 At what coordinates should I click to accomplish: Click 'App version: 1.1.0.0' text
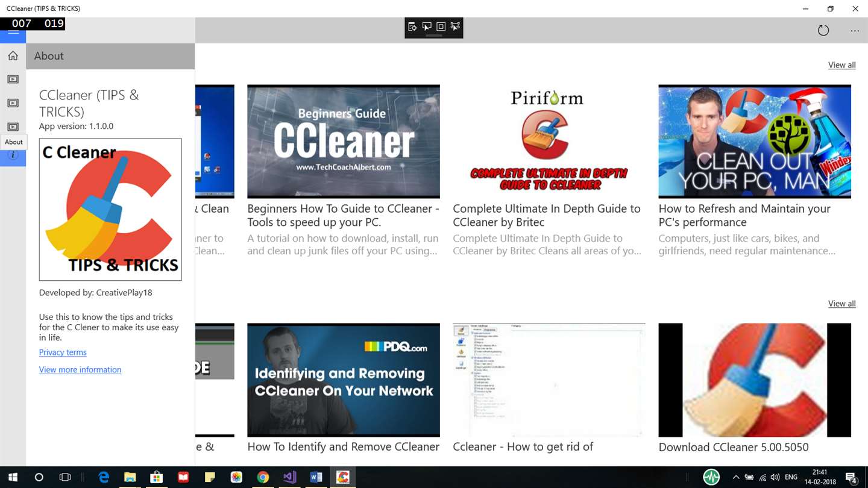point(76,127)
